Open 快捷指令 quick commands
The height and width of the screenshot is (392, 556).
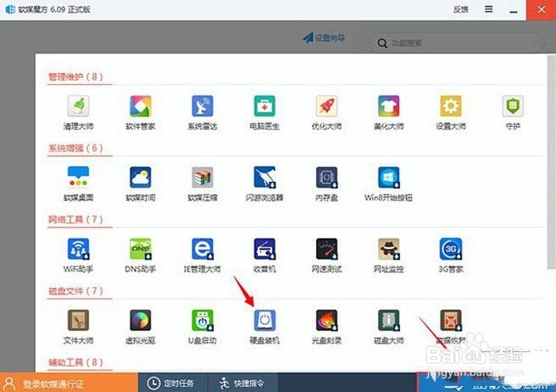242,383
